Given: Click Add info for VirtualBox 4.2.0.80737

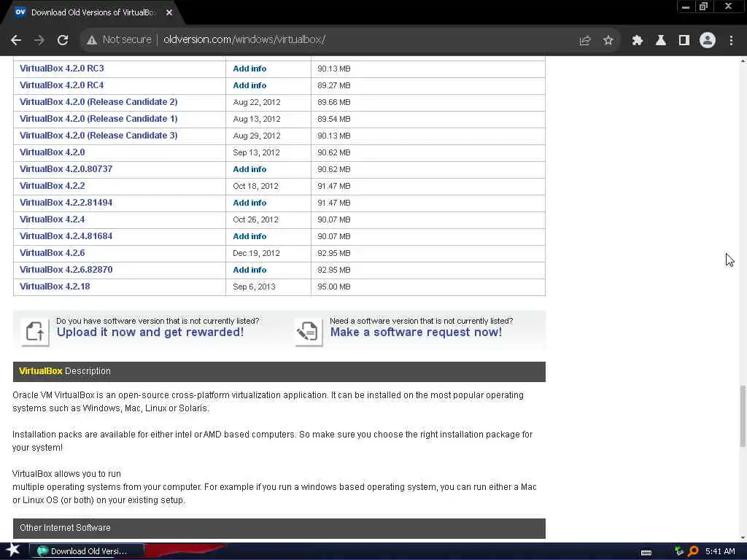Looking at the screenshot, I should point(249,169).
